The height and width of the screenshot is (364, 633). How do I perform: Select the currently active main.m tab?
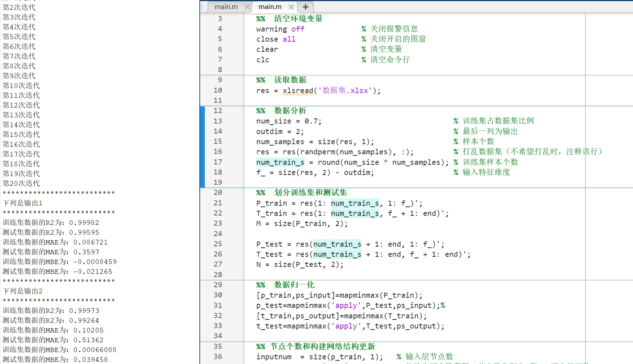270,7
